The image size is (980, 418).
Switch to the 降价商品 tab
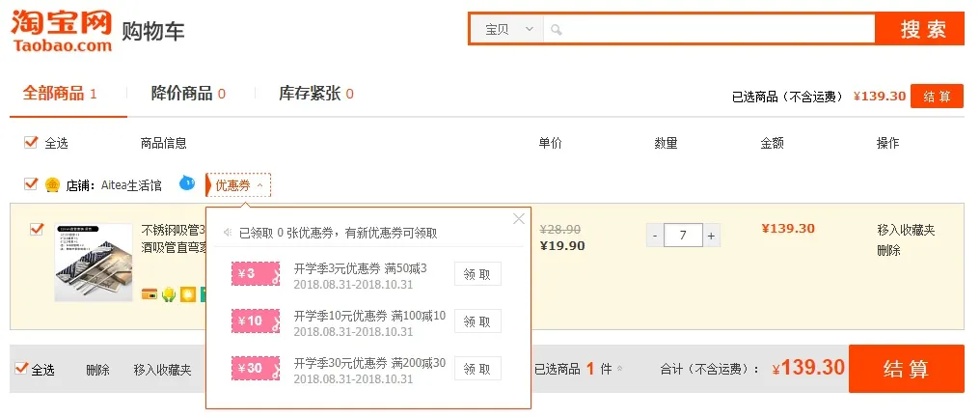click(x=188, y=94)
